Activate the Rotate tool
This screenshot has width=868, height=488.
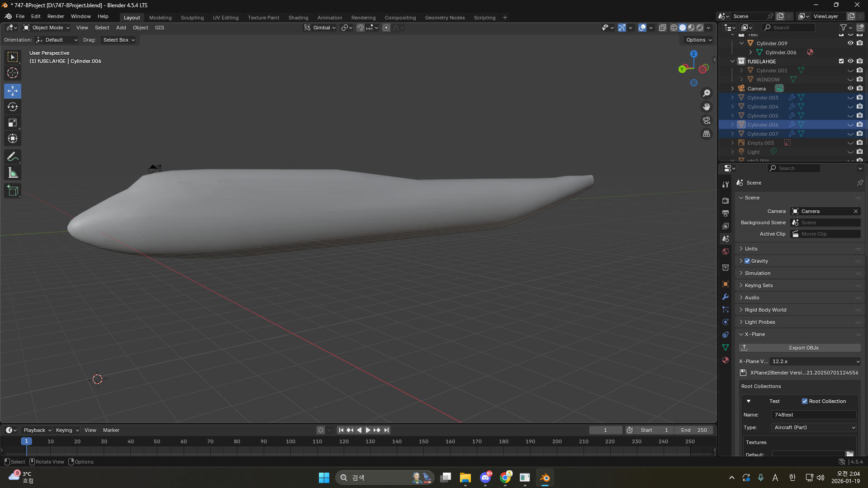click(x=13, y=107)
